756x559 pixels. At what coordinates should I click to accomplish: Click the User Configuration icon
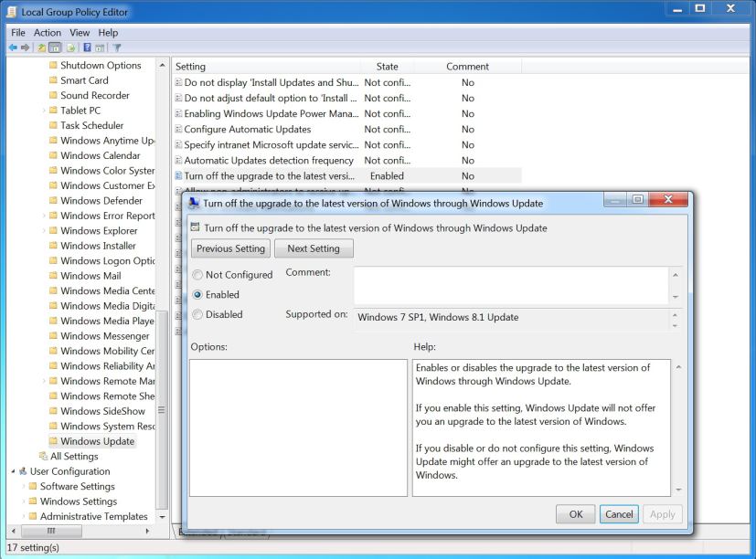point(23,470)
